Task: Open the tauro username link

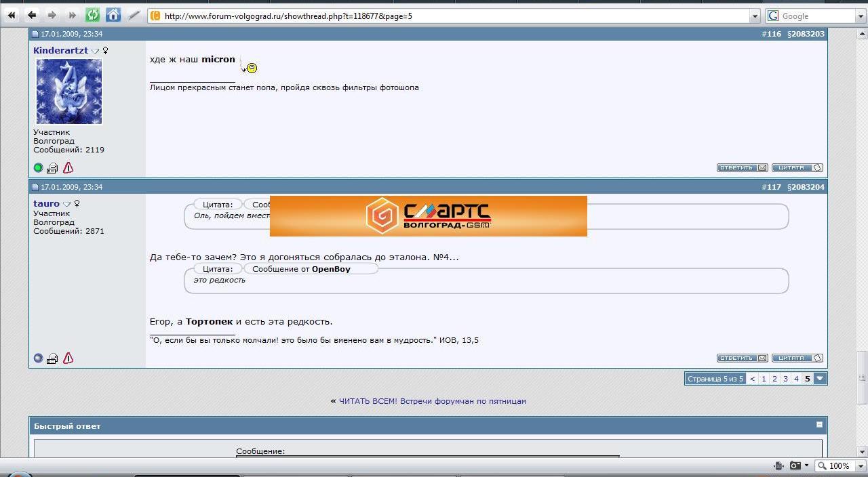Action: pyautogui.click(x=46, y=204)
